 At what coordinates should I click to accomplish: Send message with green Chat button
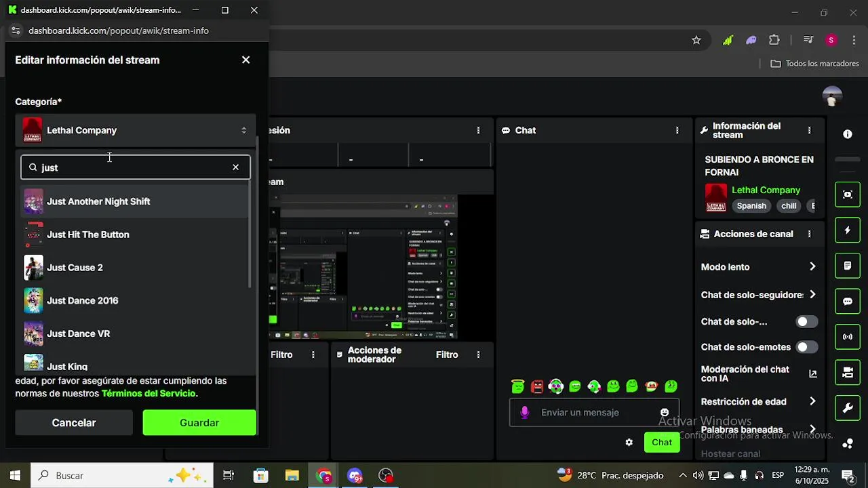click(662, 443)
